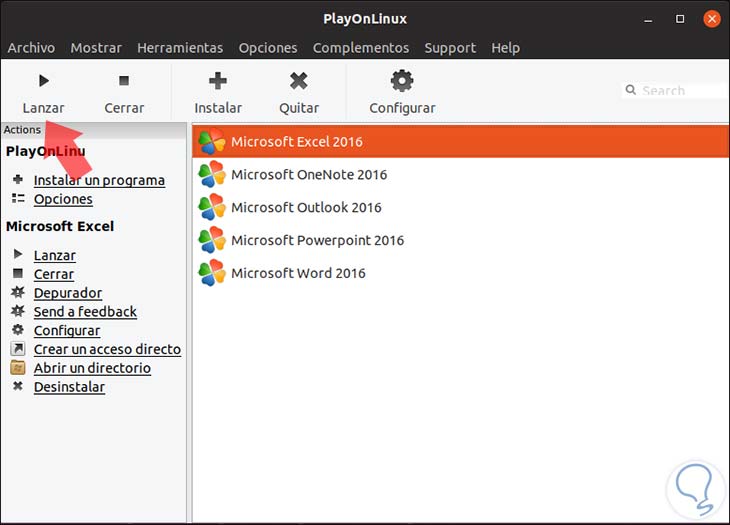Viewport: 730px width, 525px height.
Task: Click the Desinstalar link
Action: (69, 387)
